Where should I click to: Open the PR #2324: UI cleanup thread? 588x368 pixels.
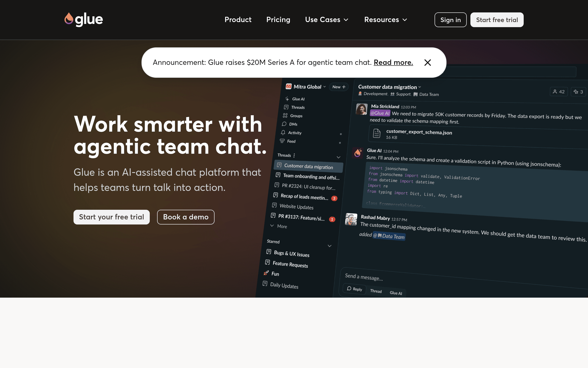point(305,187)
